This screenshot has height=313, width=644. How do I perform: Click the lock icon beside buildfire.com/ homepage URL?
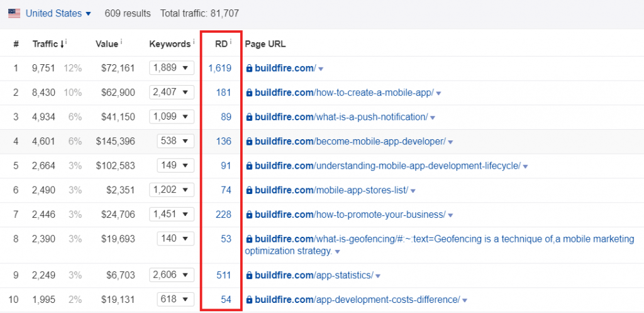(249, 68)
